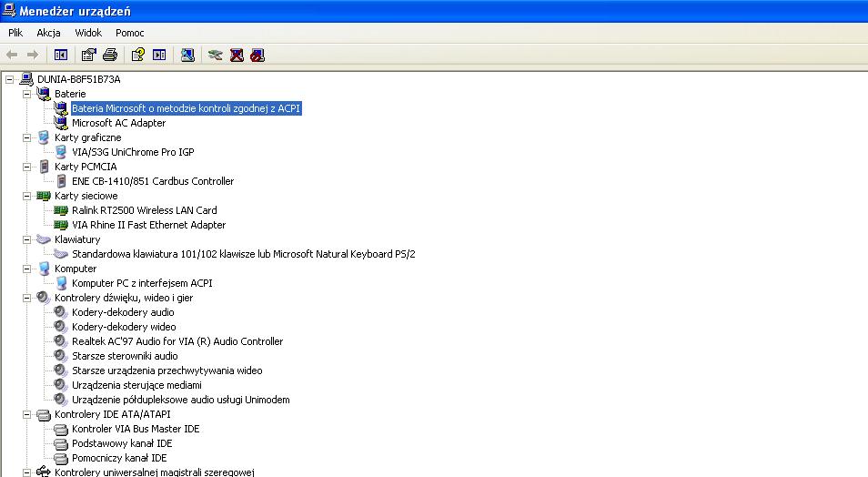The image size is (868, 477).
Task: Collapse the Karty graficzne branch
Action: click(x=26, y=137)
